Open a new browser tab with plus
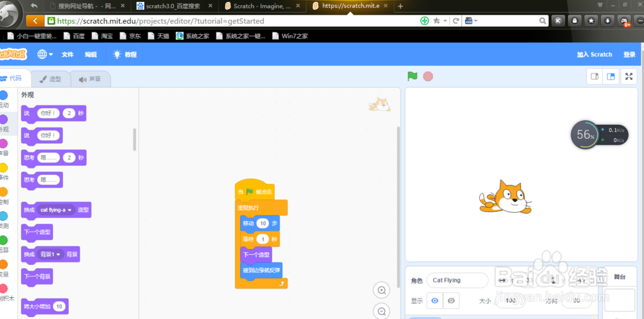The image size is (644, 319). pyautogui.click(x=401, y=6)
